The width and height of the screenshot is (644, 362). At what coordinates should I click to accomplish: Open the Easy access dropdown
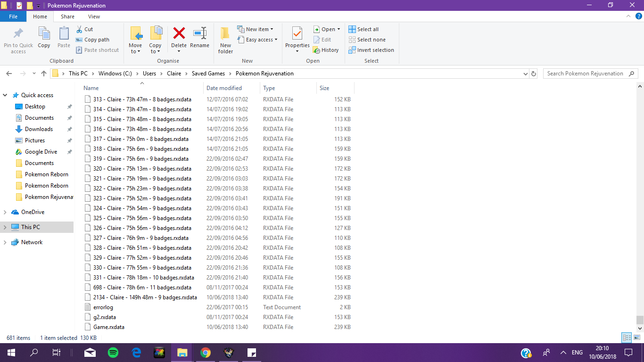(257, 40)
